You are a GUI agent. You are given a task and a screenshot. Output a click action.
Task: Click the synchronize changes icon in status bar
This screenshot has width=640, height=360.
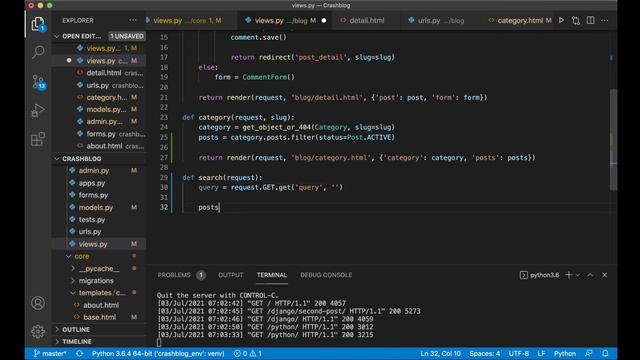click(79, 353)
